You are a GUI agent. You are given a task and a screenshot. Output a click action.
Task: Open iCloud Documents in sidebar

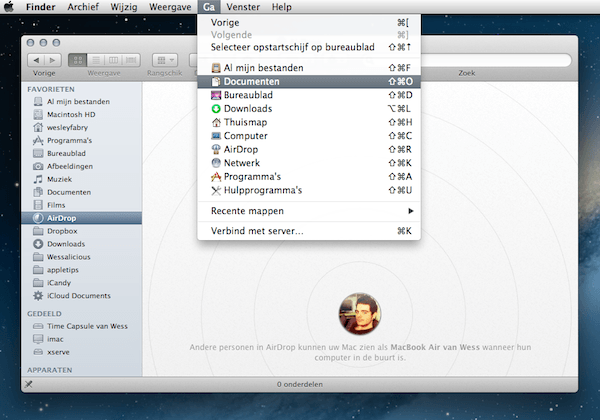click(x=82, y=296)
